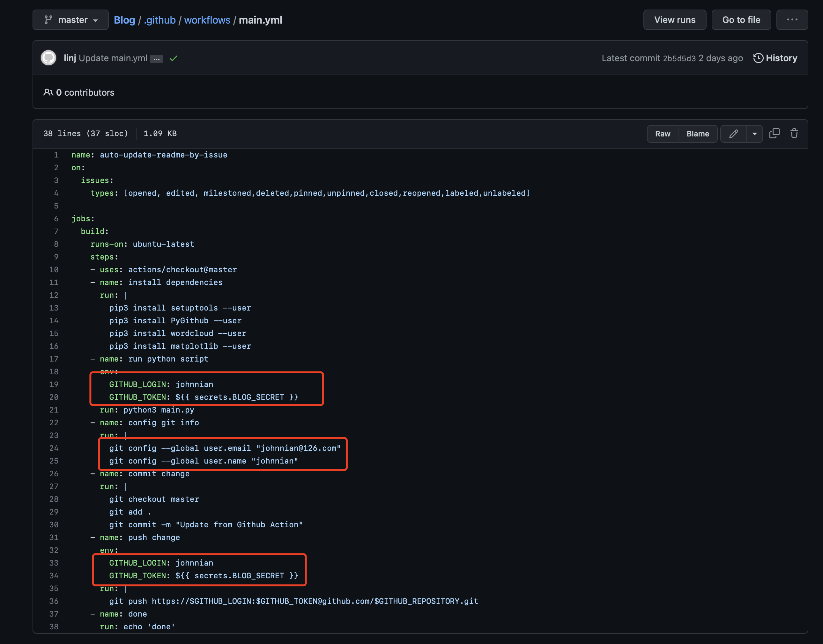Open commit history via the clock icon

(759, 58)
